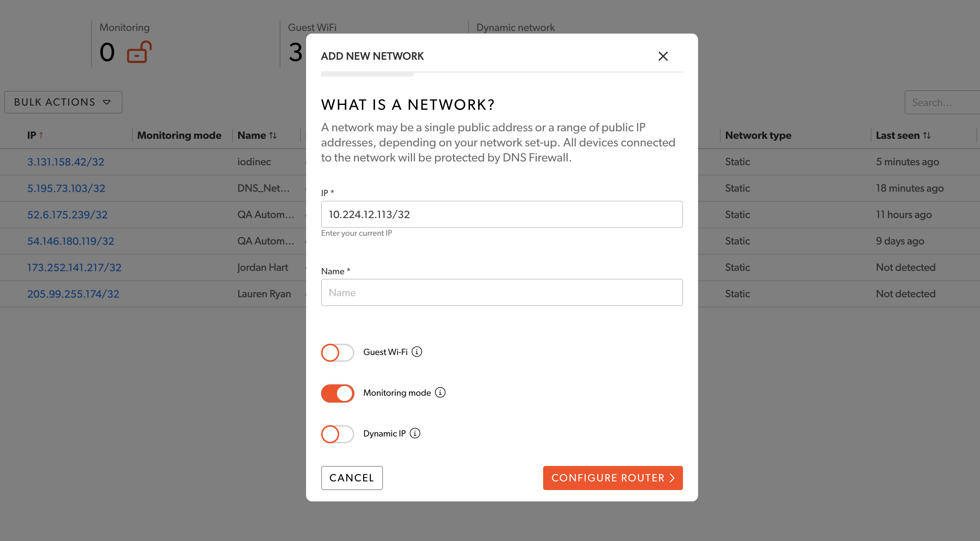Image resolution: width=980 pixels, height=541 pixels.
Task: Click the info icon beside Guest Wi-Fi
Action: (x=417, y=352)
